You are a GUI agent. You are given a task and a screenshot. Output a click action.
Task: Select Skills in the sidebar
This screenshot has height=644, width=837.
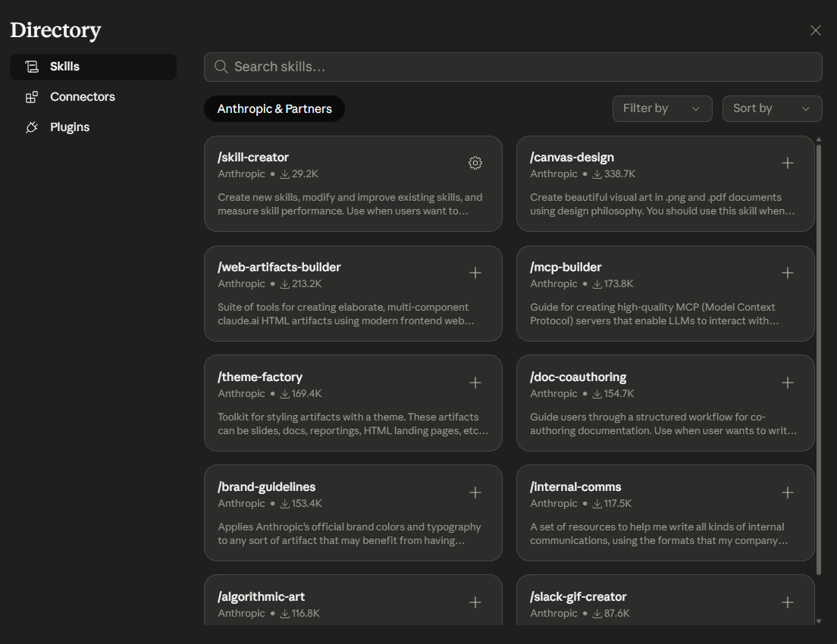(x=93, y=67)
